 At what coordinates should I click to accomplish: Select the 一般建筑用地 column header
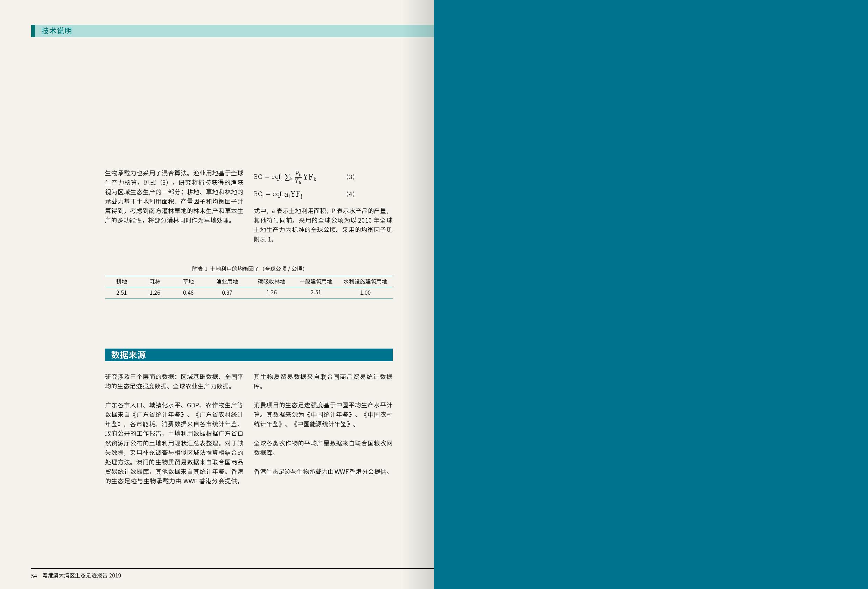[316, 282]
